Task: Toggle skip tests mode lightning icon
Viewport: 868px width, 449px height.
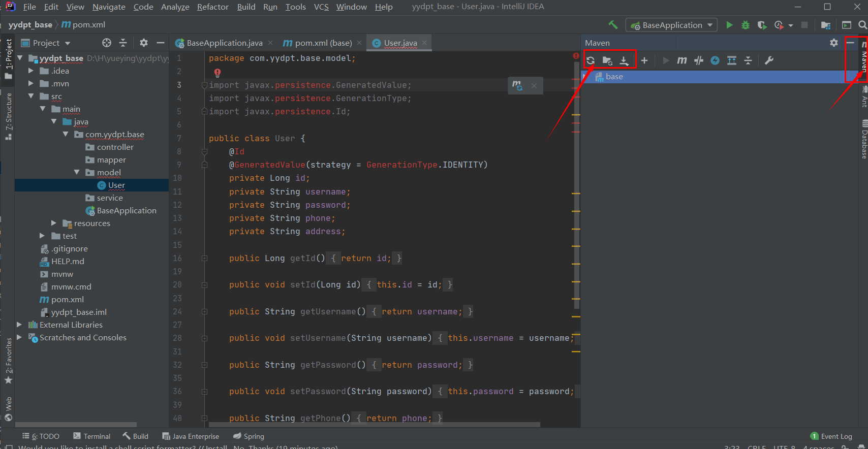Action: click(715, 60)
